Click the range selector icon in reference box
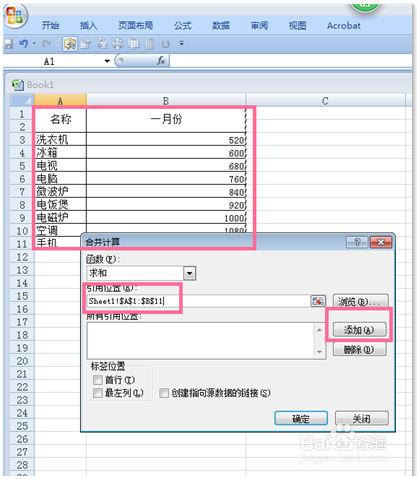 (x=318, y=301)
